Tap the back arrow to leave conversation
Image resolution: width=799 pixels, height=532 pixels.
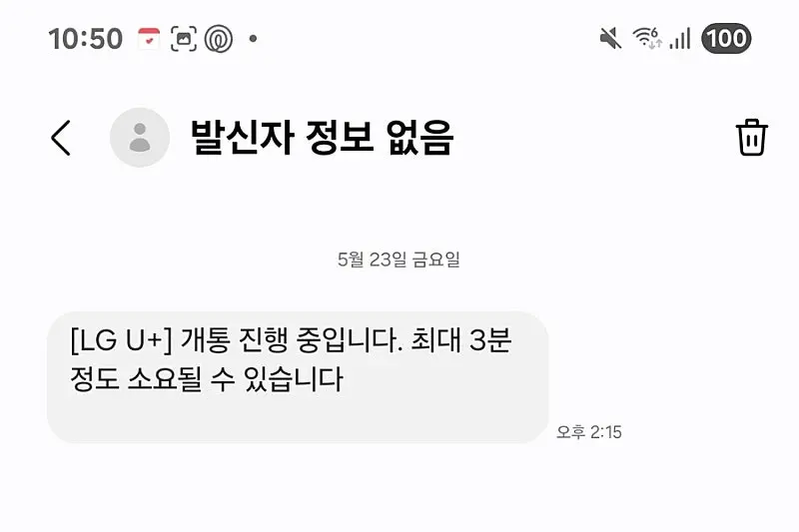click(61, 138)
